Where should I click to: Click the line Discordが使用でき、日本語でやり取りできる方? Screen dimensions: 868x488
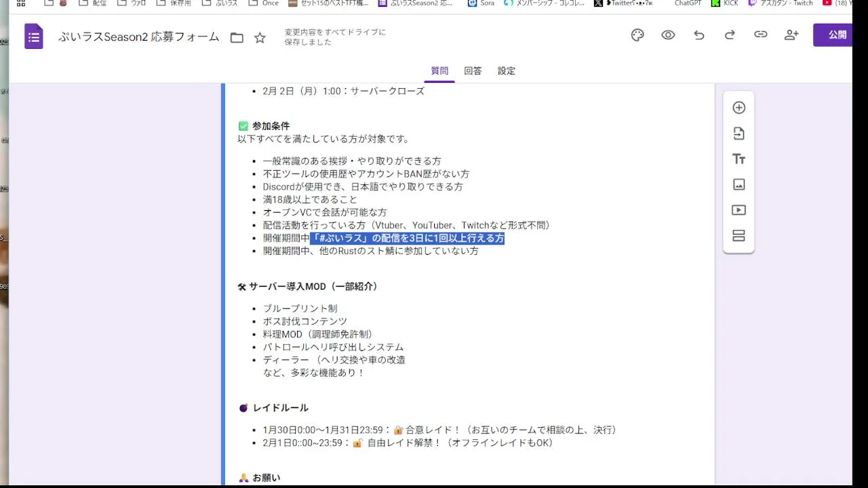[x=363, y=186]
